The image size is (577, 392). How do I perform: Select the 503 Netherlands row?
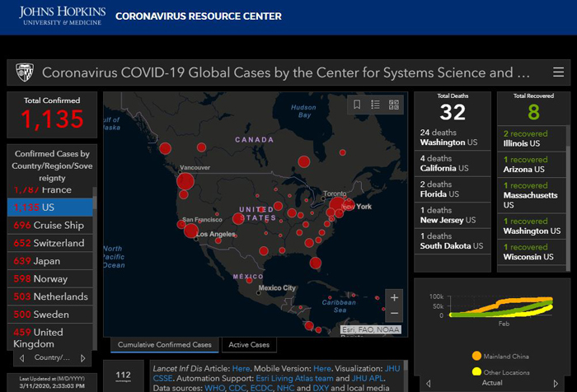[x=50, y=296]
